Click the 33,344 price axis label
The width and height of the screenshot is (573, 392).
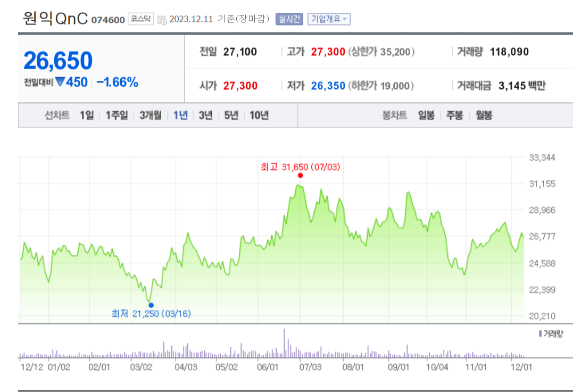(x=542, y=157)
